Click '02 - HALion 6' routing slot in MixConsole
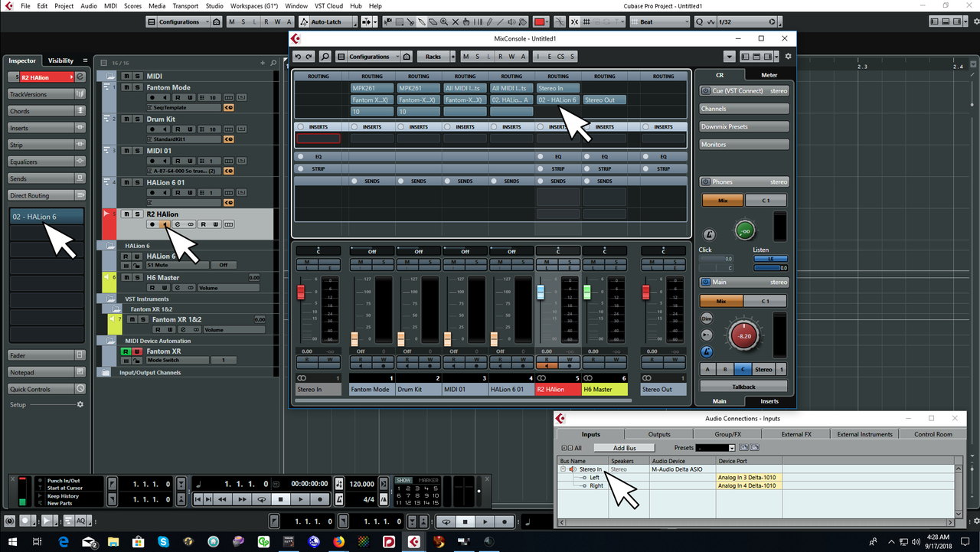This screenshot has width=980, height=552. (558, 100)
